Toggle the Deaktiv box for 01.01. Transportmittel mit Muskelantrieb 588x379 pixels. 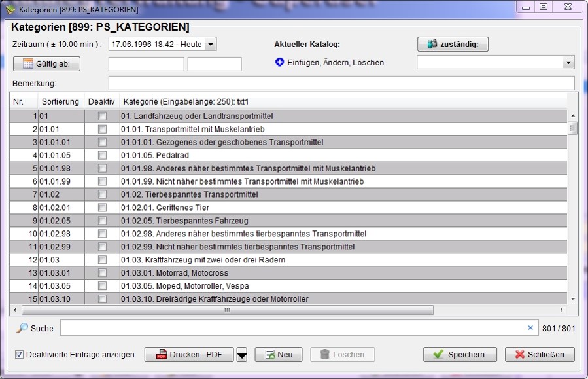(102, 129)
